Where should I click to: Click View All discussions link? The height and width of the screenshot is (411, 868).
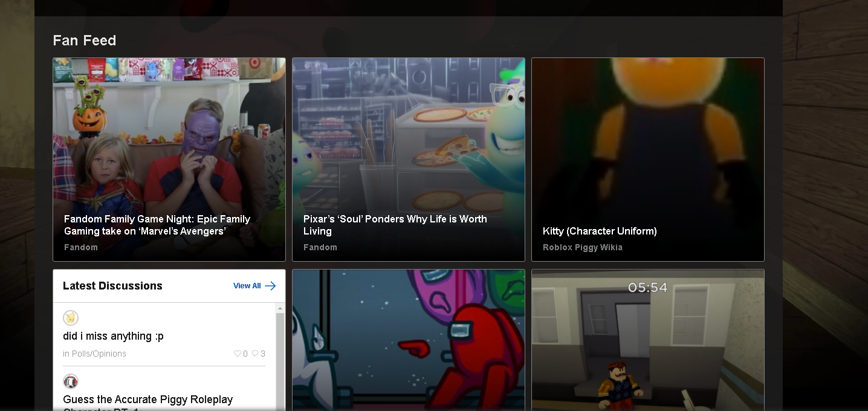tap(247, 286)
